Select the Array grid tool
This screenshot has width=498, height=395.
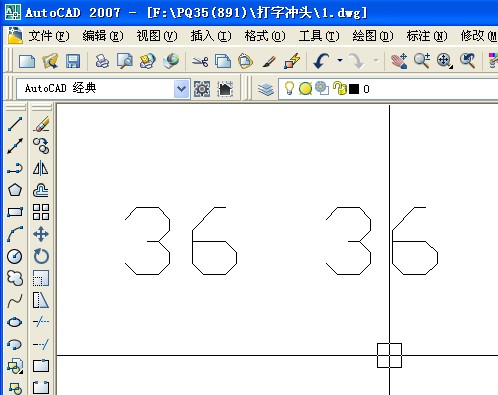point(41,212)
